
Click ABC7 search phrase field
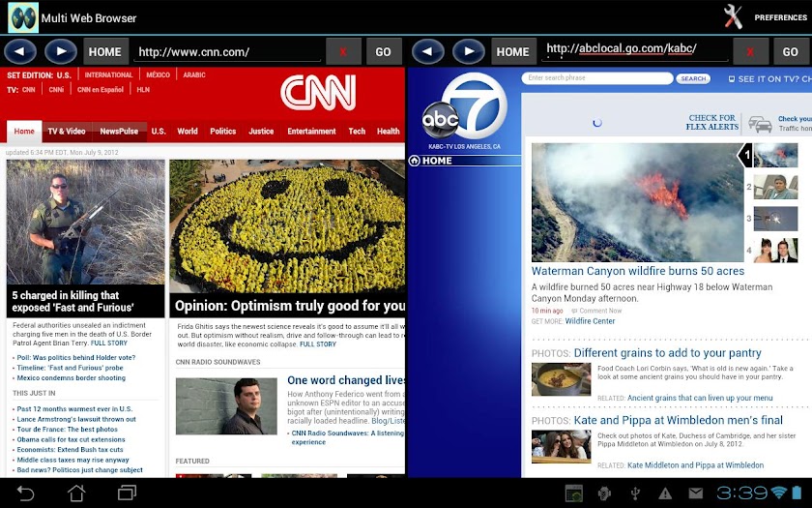point(597,78)
